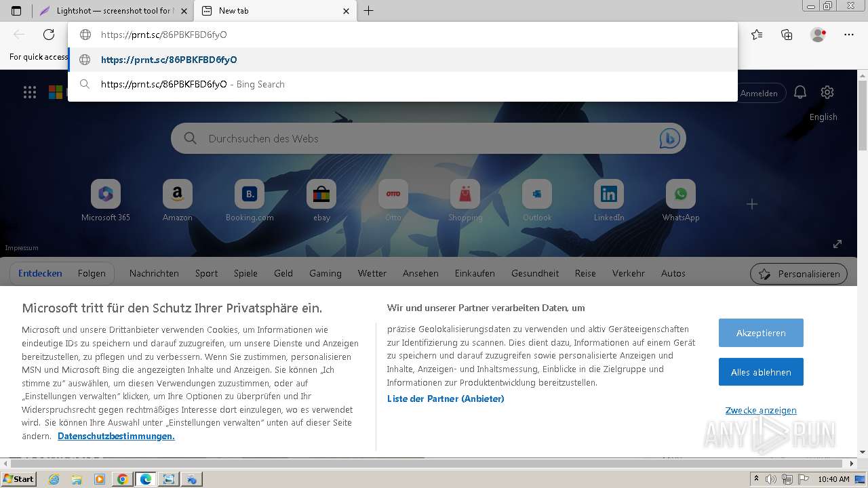This screenshot has width=868, height=488.
Task: Open the Shopping shortcut tile
Action: [x=465, y=201]
